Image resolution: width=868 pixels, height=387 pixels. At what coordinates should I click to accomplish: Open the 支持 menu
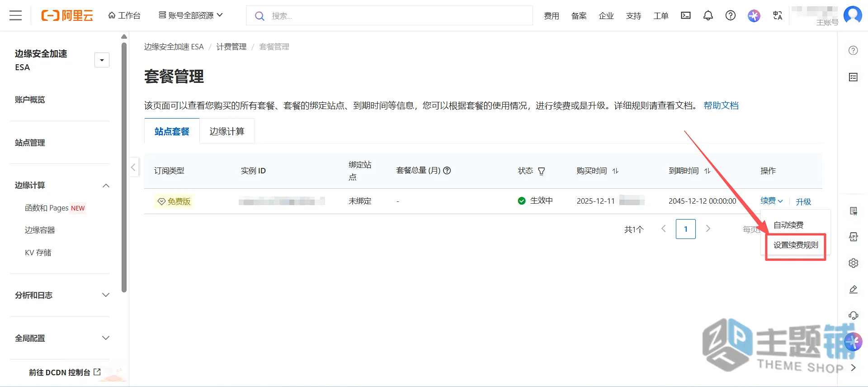pos(633,16)
